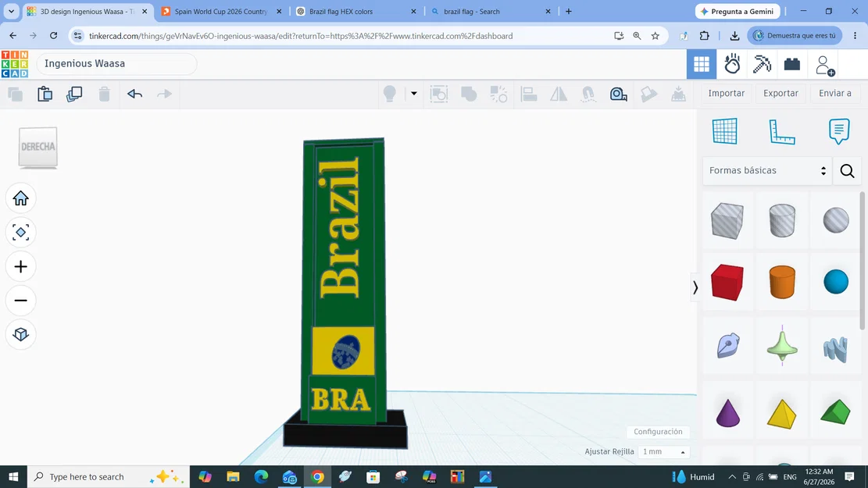This screenshot has width=868, height=488.
Task: Open Configuración settings
Action: tap(658, 432)
